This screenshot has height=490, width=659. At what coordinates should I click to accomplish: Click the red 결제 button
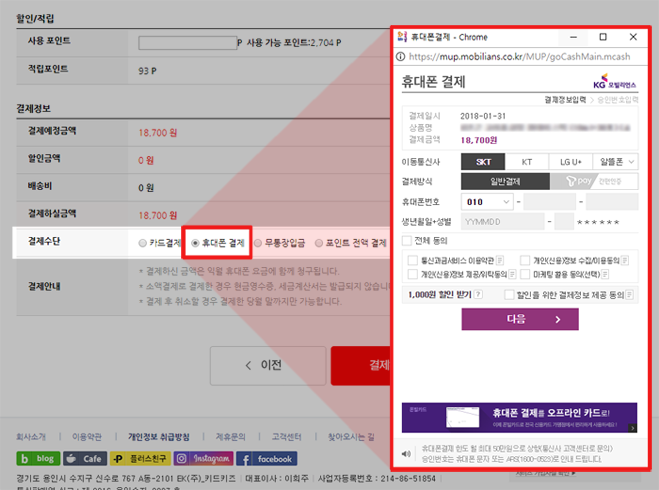point(361,365)
